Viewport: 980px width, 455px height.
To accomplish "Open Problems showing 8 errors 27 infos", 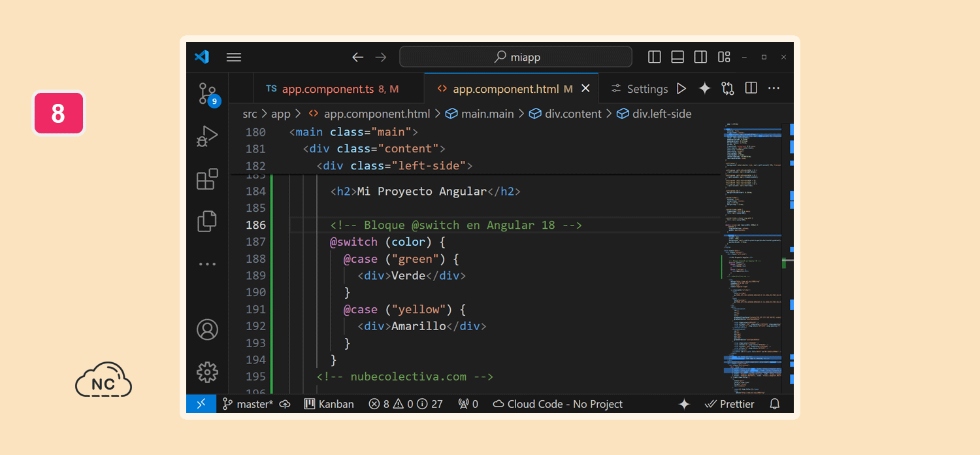I will pos(406,404).
